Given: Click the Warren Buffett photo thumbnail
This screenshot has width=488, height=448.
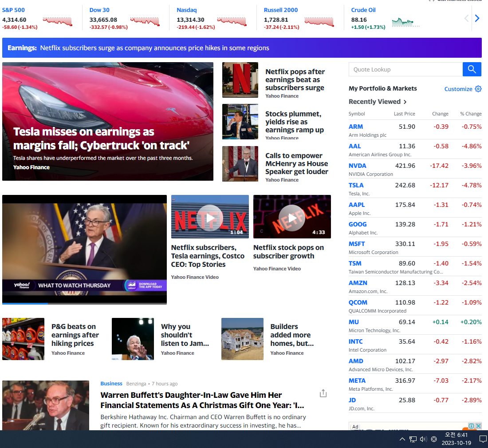Looking at the screenshot, I should 45,405.
